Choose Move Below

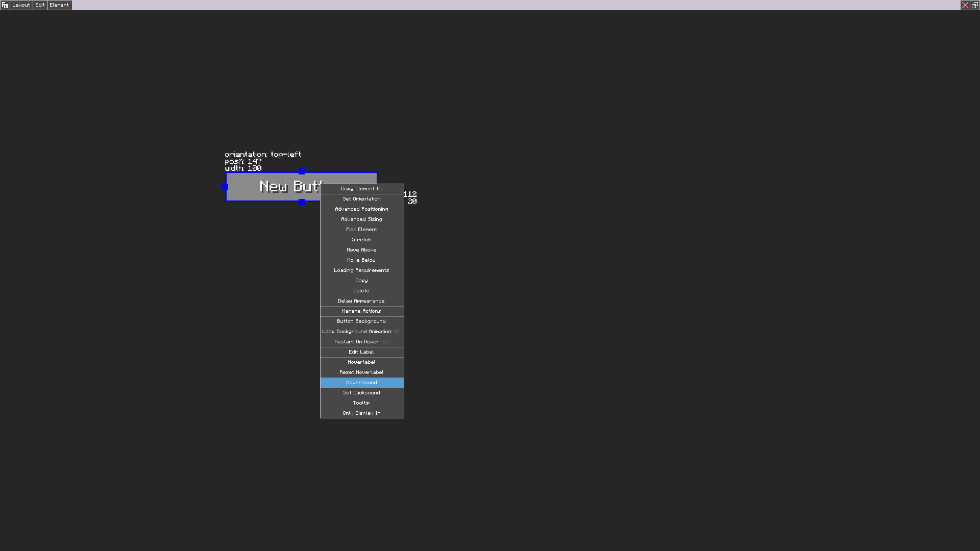(362, 260)
